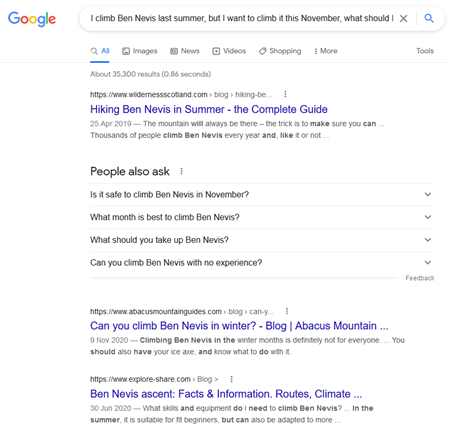450x434 pixels.
Task: Expand 'What should you take up Ben Nevis?'
Action: coord(262,240)
